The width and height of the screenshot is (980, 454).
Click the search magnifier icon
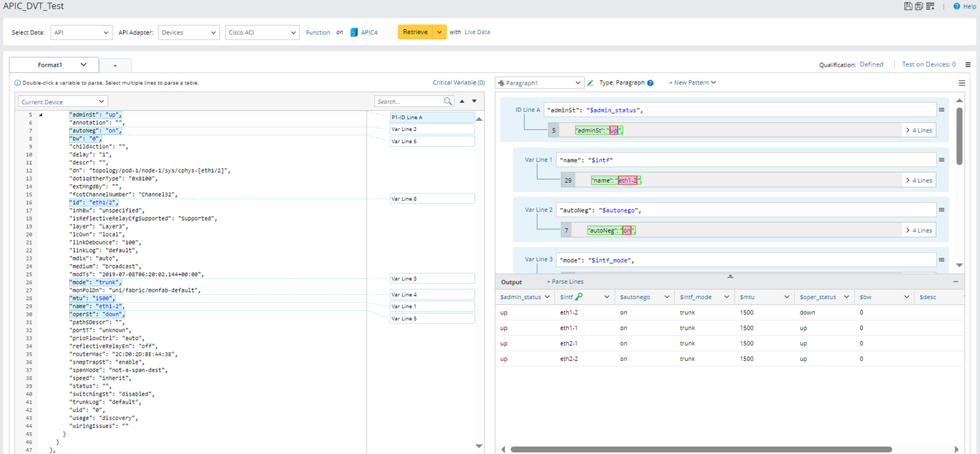point(448,101)
